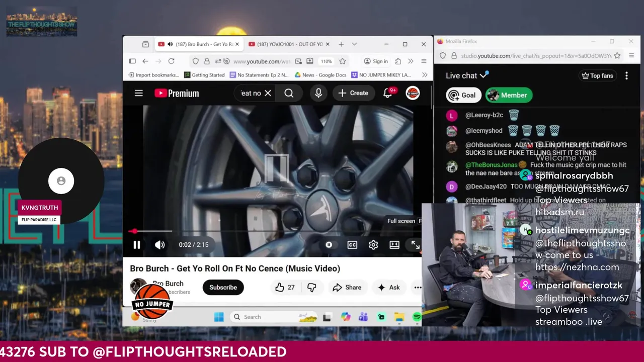
Task: Open the YouTube account avatar menu
Action: 413,93
